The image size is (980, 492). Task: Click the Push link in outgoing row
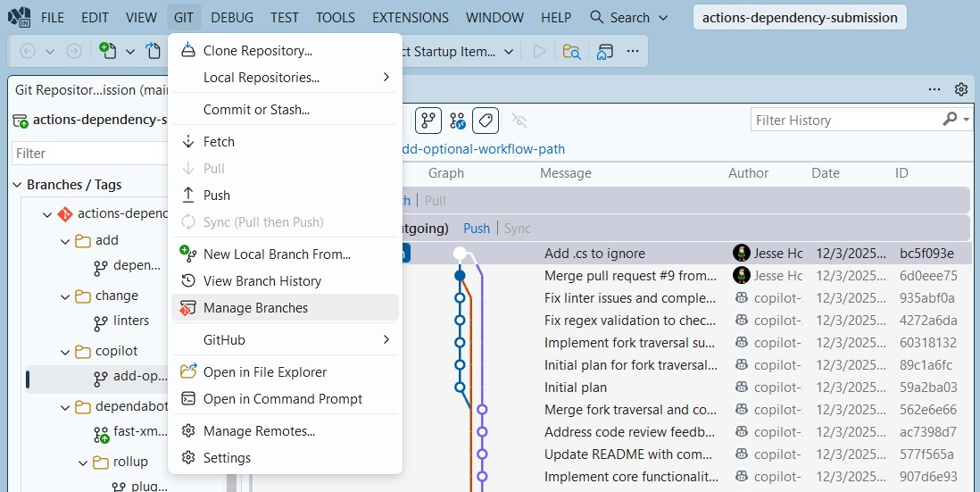tap(477, 229)
